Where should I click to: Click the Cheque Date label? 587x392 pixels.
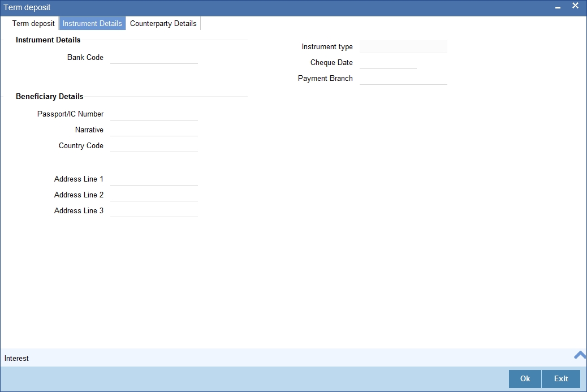click(x=331, y=63)
